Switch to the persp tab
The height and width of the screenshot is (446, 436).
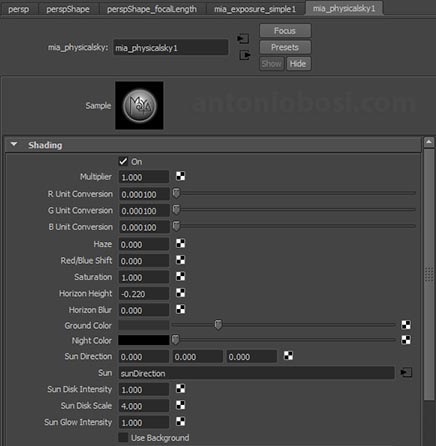(x=19, y=9)
